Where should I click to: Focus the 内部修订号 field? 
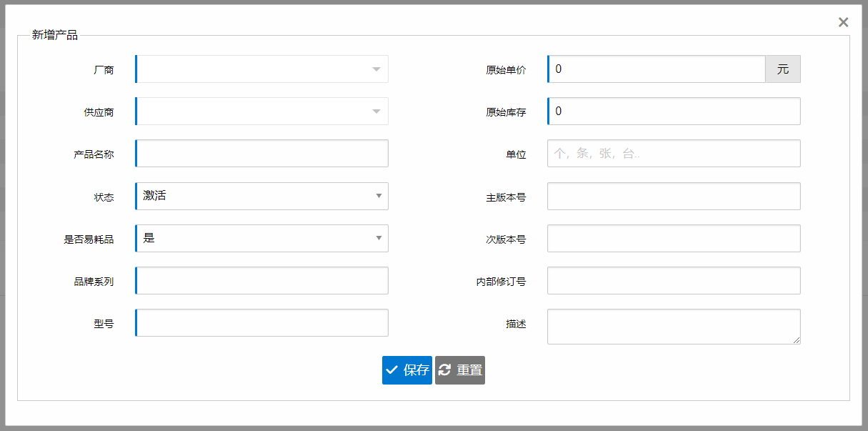point(674,281)
